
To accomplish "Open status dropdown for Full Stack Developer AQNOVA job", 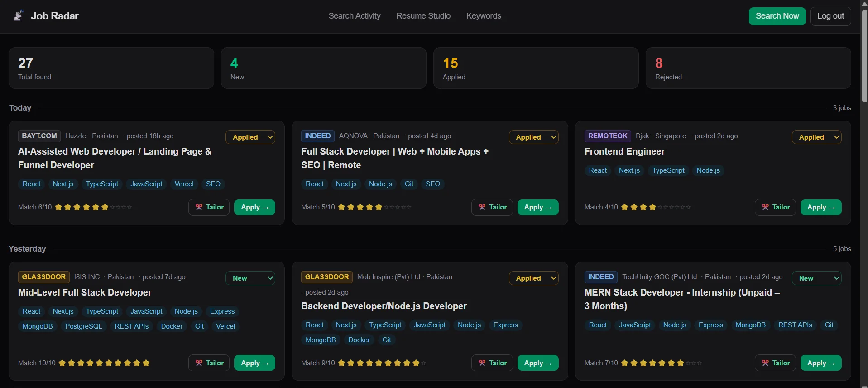I will [533, 137].
